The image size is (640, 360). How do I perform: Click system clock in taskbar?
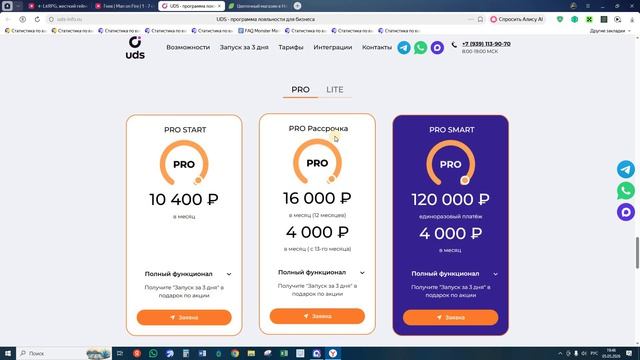point(611,353)
